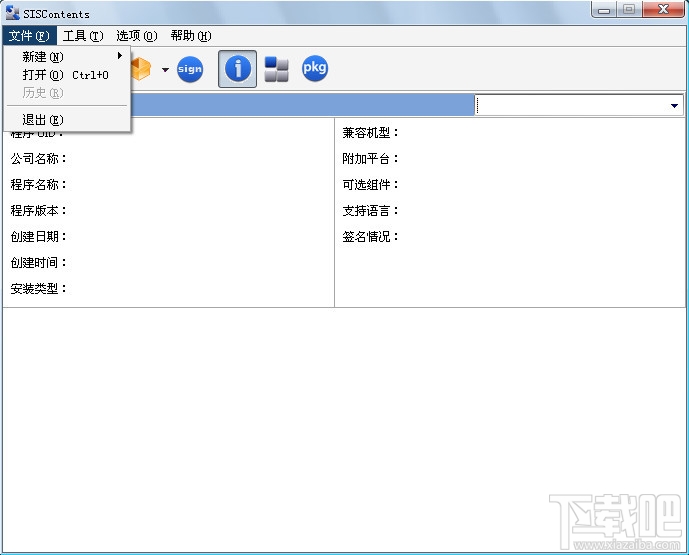Choose 打开(O) from the file menu

tap(67, 75)
